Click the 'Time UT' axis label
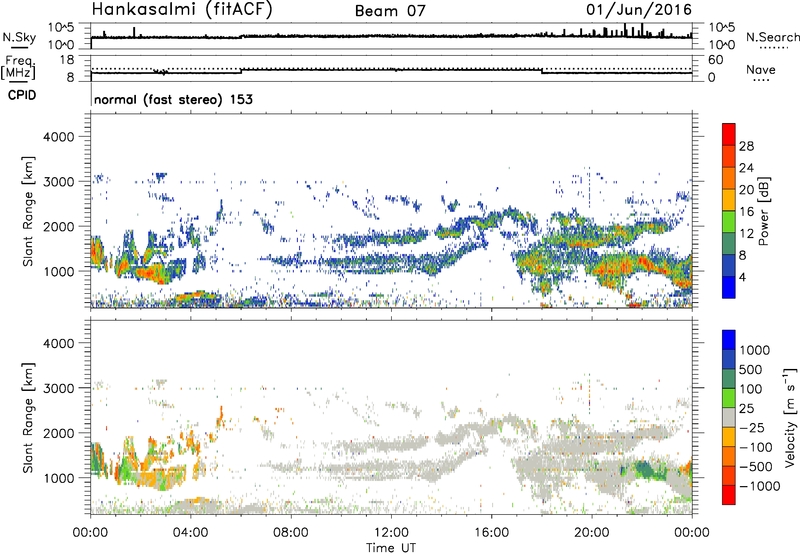Image resolution: width=800 pixels, height=554 pixels. pos(391,547)
